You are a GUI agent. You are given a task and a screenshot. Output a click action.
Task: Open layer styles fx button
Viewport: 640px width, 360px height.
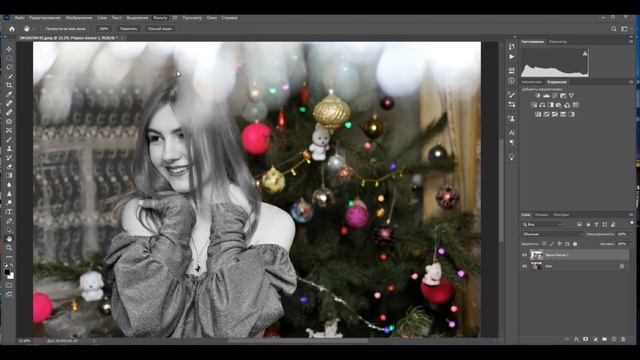[576, 339]
